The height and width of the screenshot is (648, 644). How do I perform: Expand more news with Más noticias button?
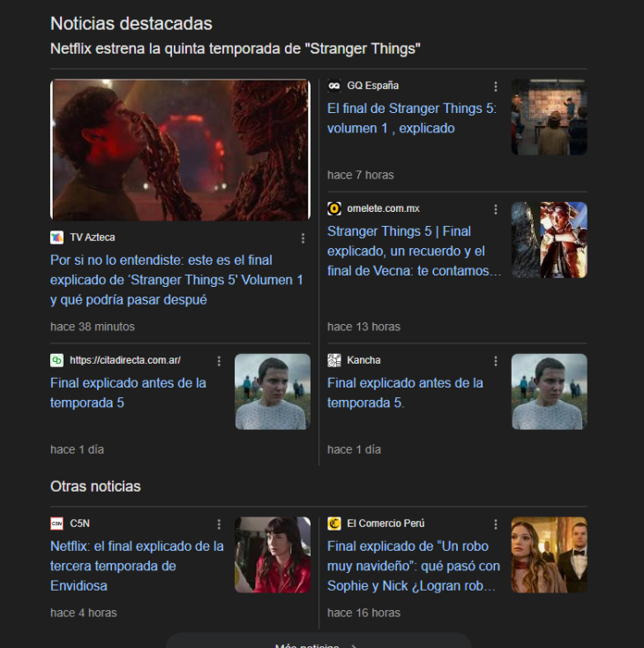(318, 642)
